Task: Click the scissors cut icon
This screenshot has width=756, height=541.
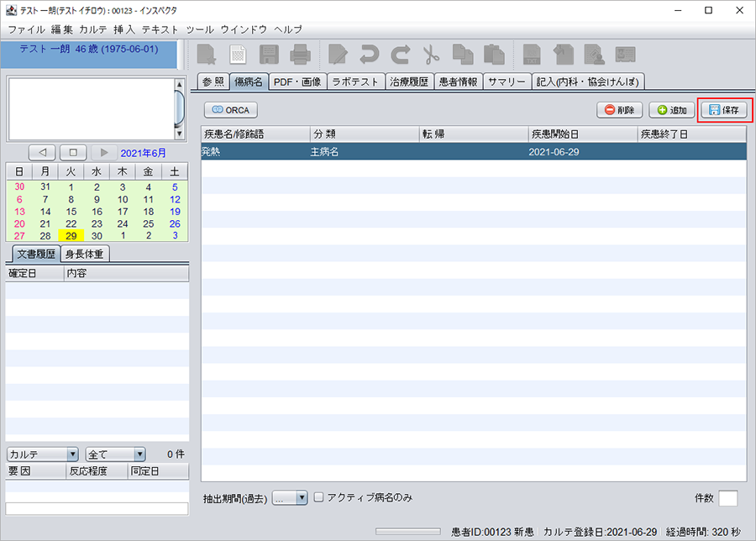Action: point(431,55)
